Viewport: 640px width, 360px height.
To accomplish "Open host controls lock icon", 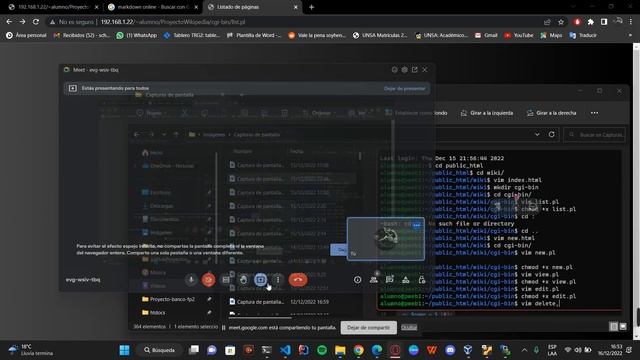I will pyautogui.click(x=422, y=280).
